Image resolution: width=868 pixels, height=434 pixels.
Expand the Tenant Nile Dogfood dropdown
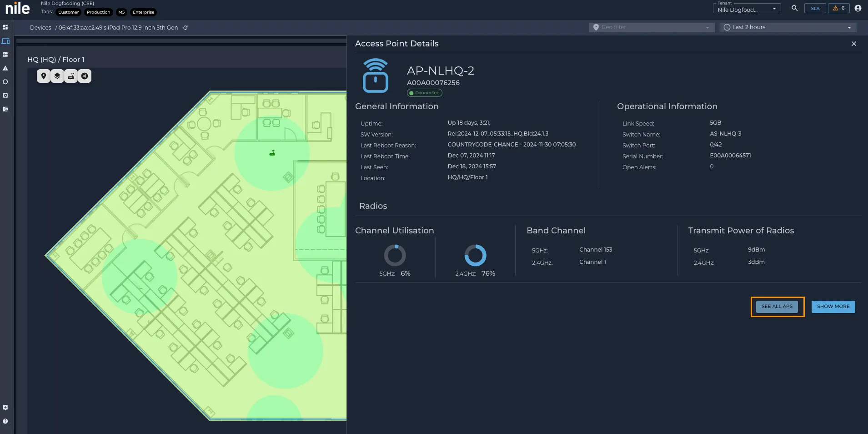[x=747, y=9]
